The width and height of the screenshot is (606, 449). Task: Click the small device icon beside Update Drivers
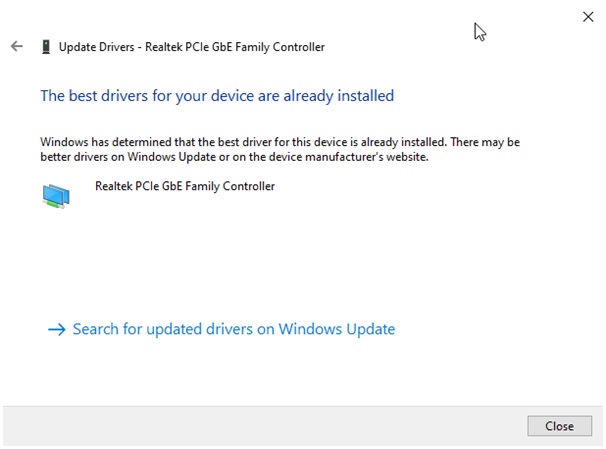(45, 47)
